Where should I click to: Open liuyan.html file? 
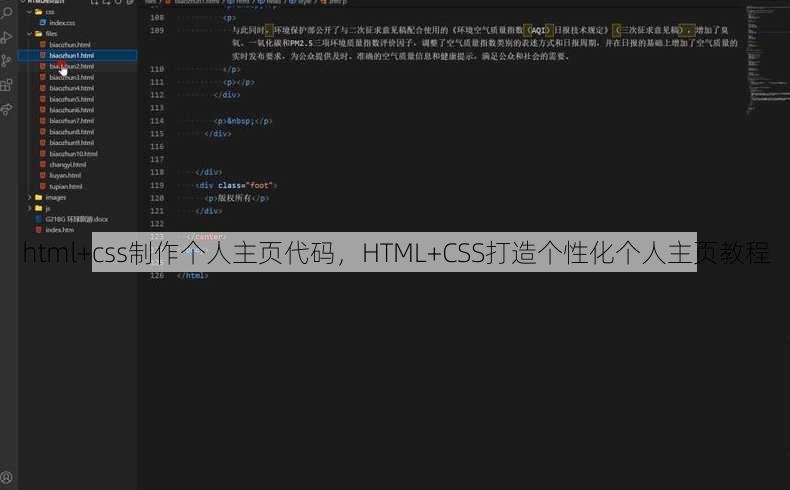click(65, 175)
